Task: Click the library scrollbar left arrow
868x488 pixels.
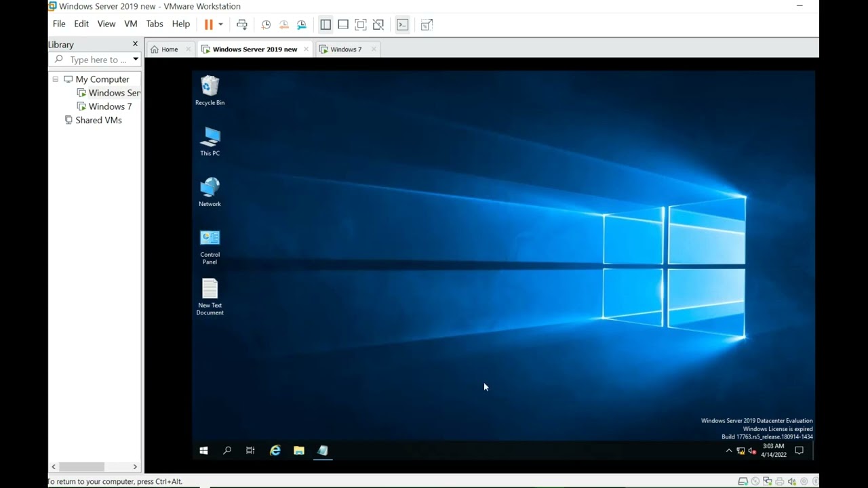Action: click(x=54, y=467)
